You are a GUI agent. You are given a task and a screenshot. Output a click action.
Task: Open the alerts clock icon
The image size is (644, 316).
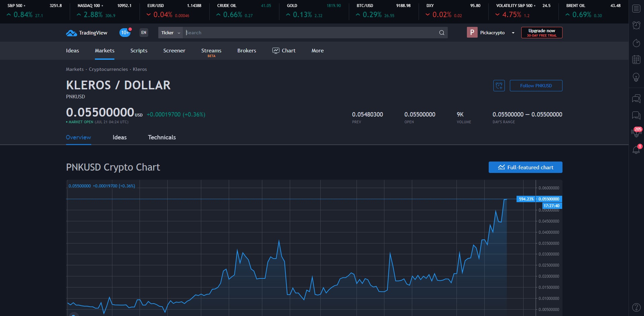pos(636,25)
